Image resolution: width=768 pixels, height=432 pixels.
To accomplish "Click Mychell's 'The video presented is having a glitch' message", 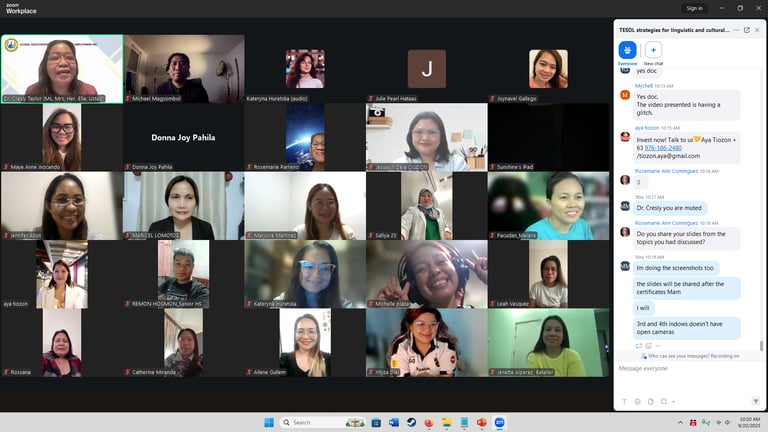I will click(686, 105).
